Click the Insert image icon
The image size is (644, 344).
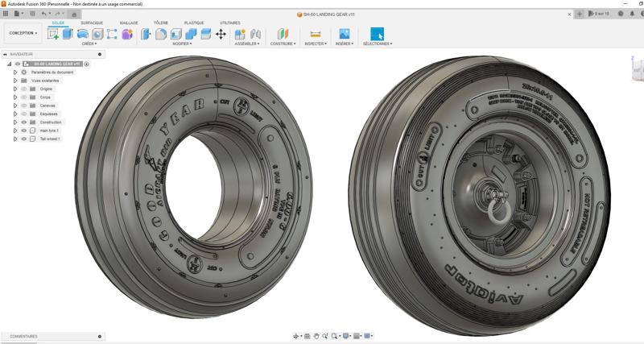click(x=345, y=34)
